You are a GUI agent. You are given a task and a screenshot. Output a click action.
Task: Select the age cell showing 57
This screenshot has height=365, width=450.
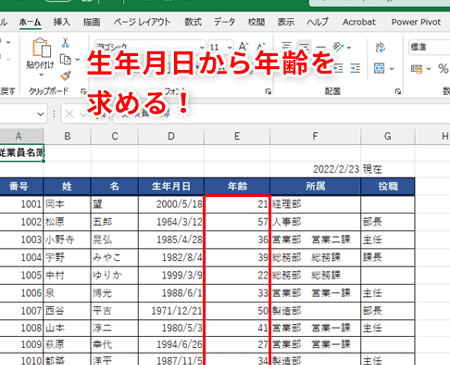coord(237,222)
